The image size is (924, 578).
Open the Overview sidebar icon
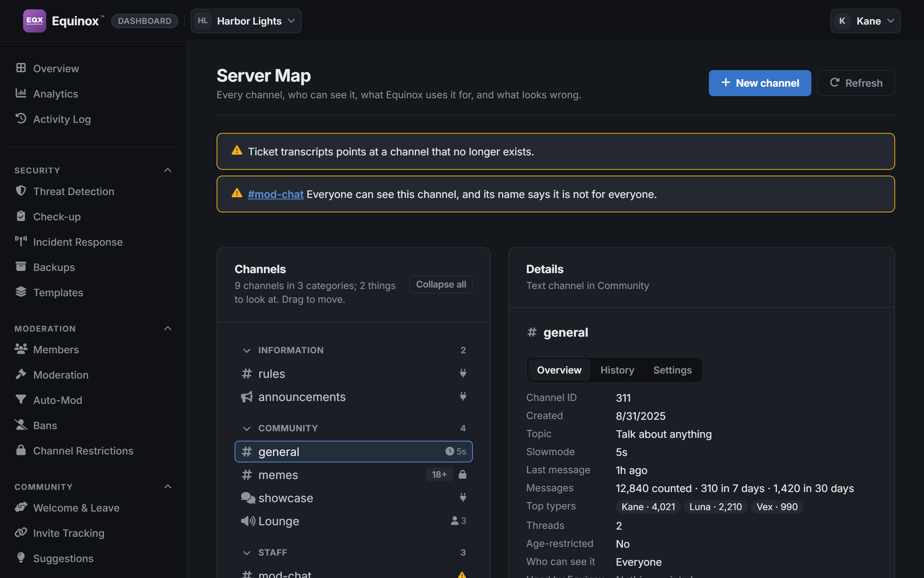(x=21, y=68)
